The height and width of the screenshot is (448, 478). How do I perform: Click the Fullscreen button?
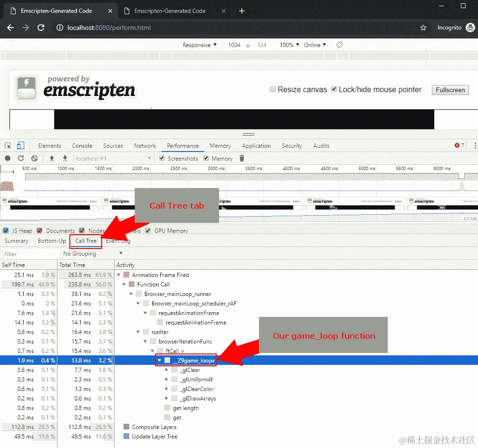coord(450,90)
